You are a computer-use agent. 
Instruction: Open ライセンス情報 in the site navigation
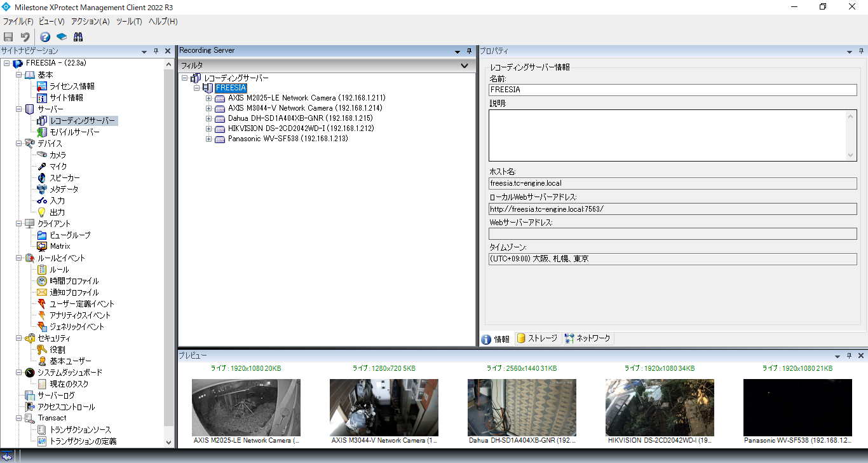(x=72, y=86)
